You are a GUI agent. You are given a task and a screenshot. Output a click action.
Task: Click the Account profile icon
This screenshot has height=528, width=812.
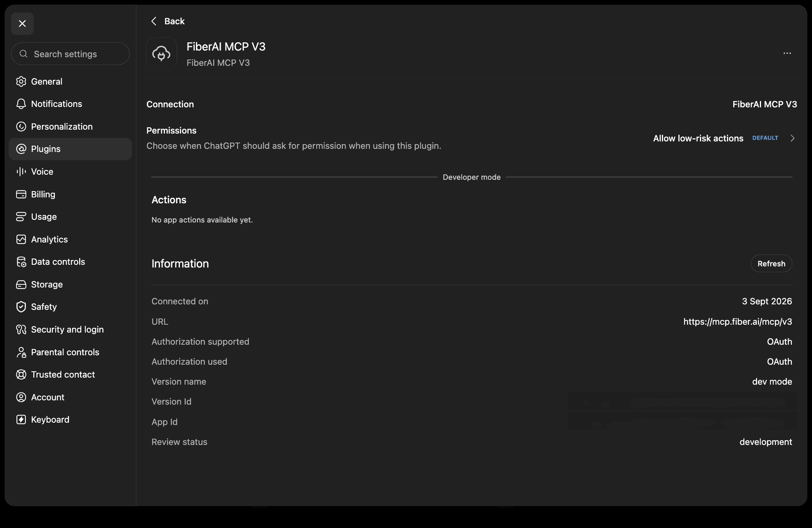click(21, 397)
